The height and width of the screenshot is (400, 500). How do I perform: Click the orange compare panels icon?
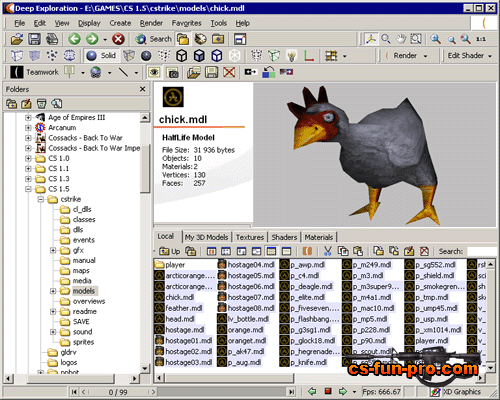tap(307, 251)
